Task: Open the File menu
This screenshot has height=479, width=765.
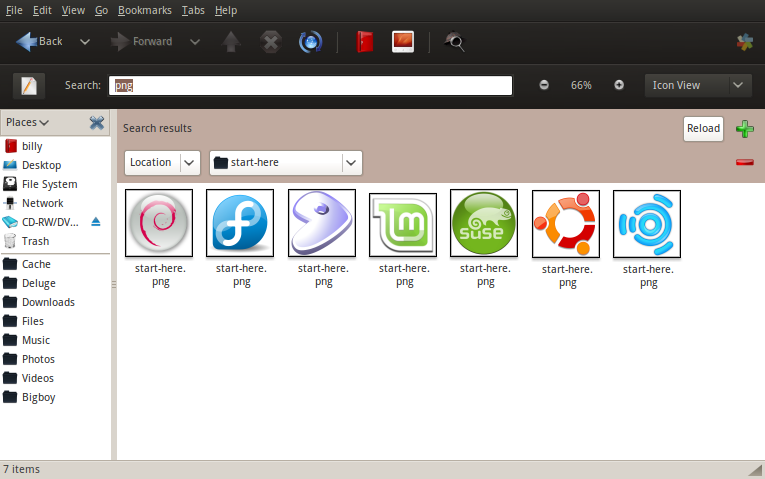Action: coord(14,10)
